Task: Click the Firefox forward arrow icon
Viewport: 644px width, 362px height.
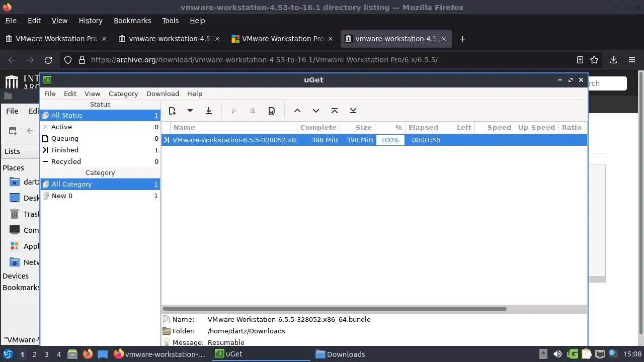Action: [30, 60]
